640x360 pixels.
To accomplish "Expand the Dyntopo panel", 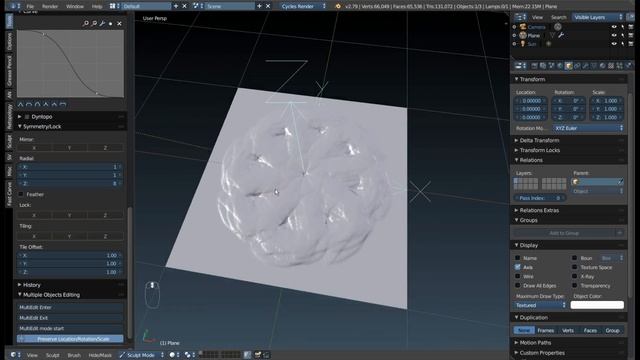I will click(20, 116).
